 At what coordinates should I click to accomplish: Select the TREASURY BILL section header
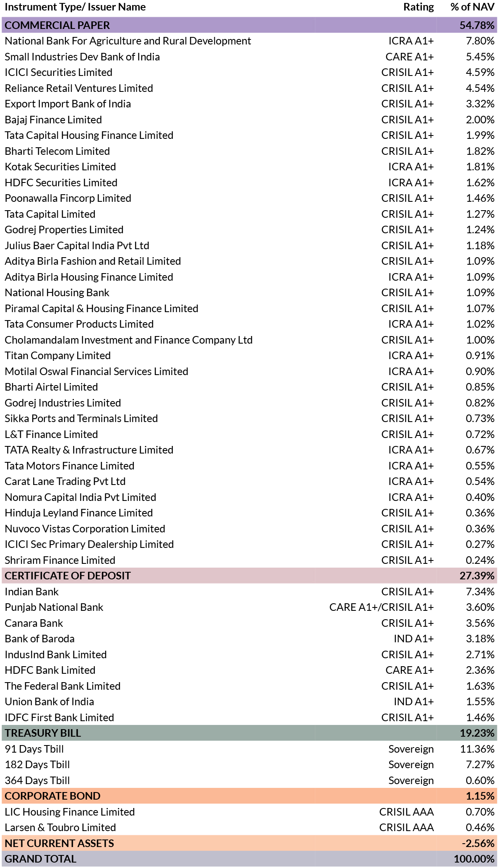(x=249, y=733)
